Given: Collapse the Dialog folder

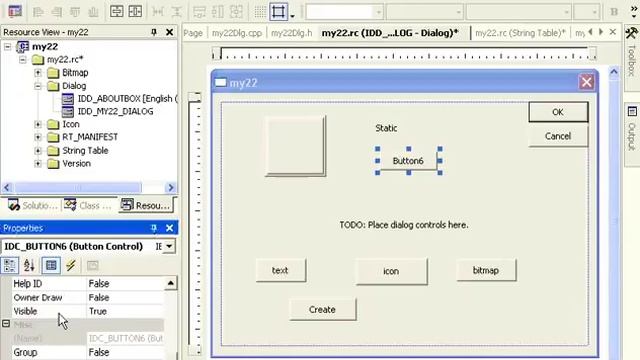Looking at the screenshot, I should [38, 86].
